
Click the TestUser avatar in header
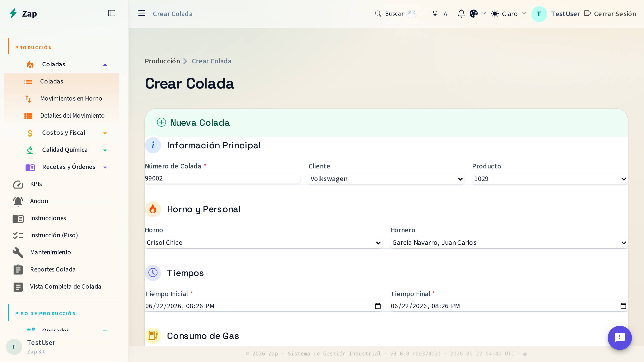tap(539, 14)
